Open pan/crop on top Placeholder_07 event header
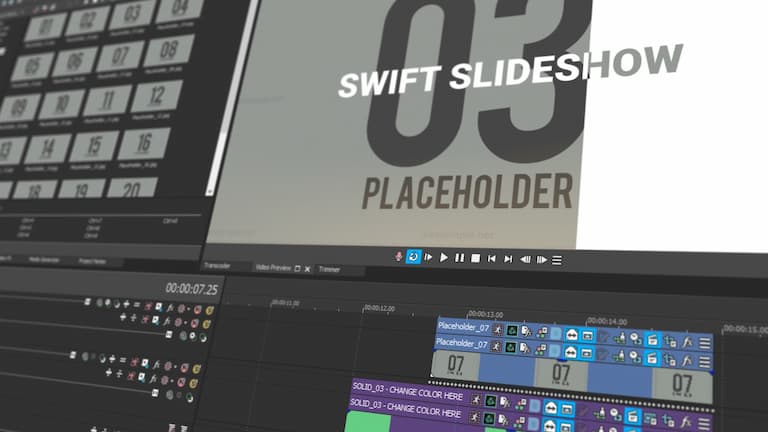768x432 pixels. (x=498, y=330)
